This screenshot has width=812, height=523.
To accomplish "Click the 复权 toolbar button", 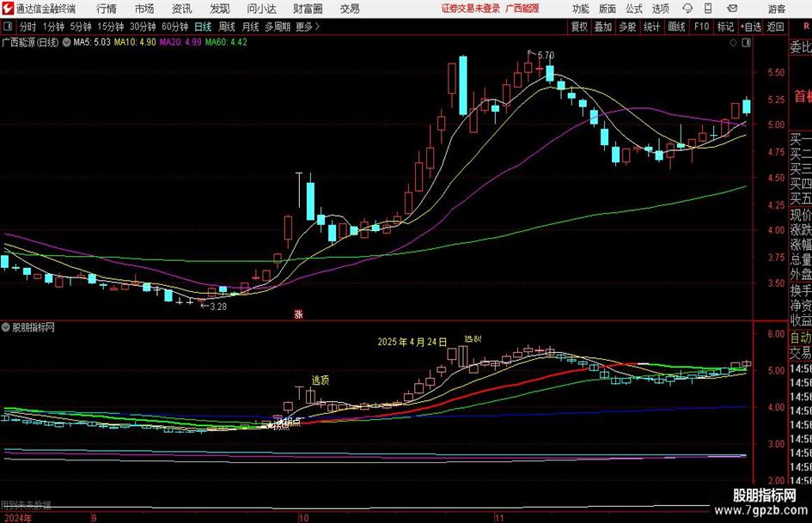I will point(579,27).
